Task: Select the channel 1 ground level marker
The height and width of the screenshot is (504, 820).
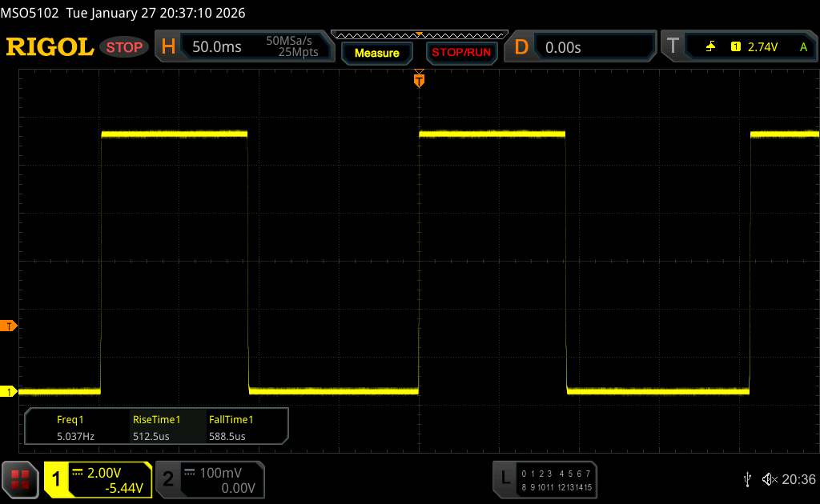Action: (x=9, y=391)
